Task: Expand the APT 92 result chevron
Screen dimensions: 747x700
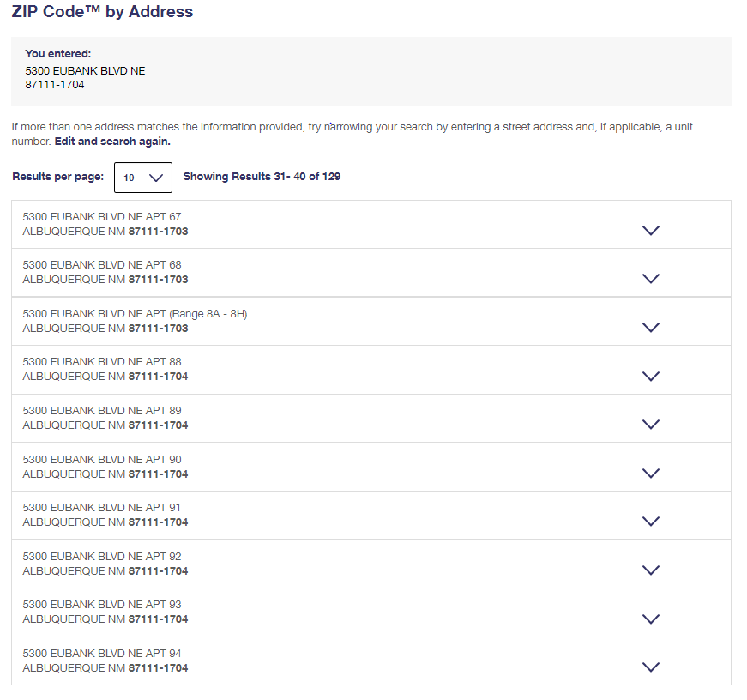Action: tap(650, 570)
